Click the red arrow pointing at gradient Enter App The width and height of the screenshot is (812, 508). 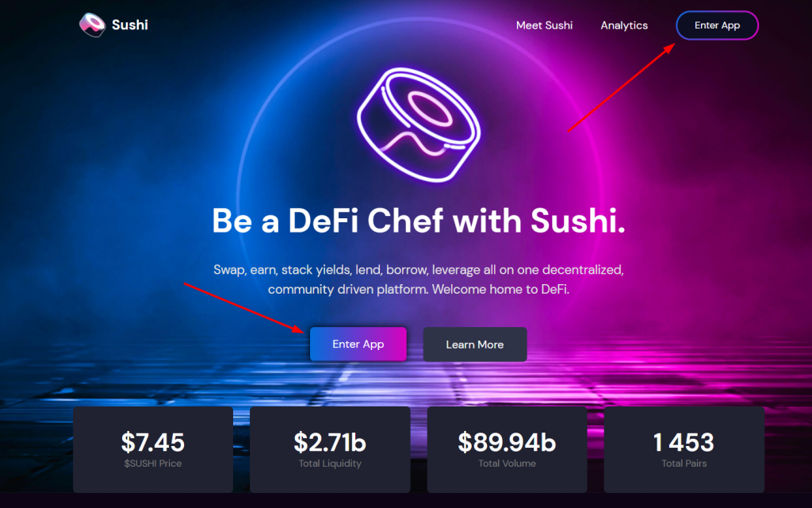coord(244,308)
